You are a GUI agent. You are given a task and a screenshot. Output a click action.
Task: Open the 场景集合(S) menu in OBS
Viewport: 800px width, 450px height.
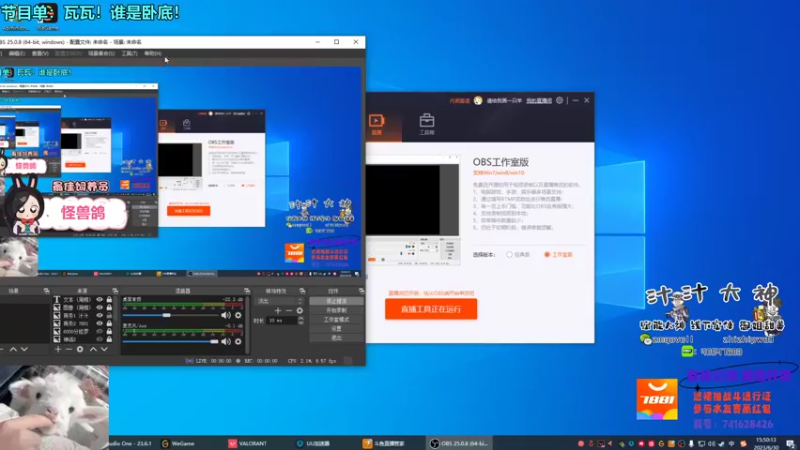pyautogui.click(x=101, y=54)
